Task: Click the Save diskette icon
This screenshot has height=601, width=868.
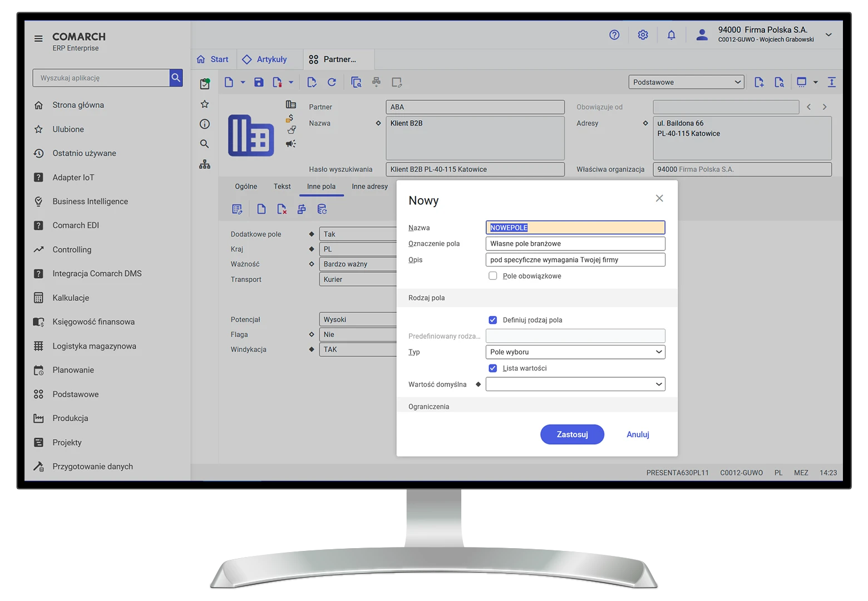Action: pyautogui.click(x=259, y=82)
